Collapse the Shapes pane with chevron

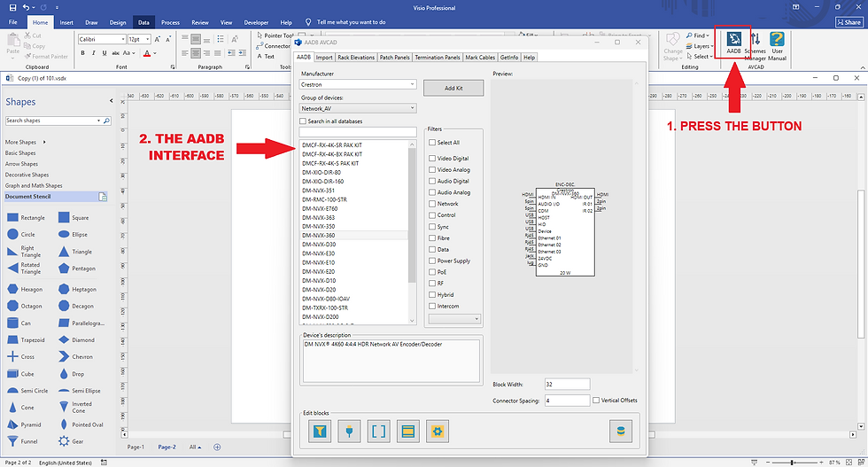click(x=112, y=101)
